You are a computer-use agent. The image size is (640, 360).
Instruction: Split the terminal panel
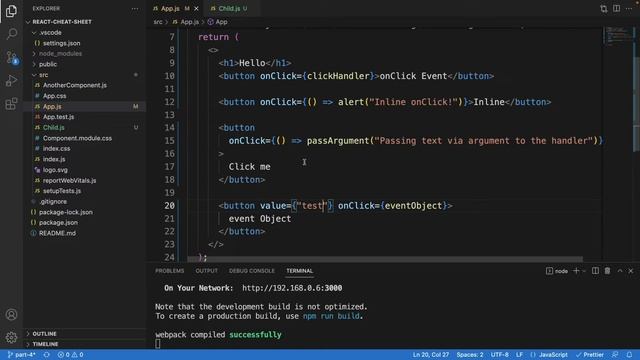595,271
